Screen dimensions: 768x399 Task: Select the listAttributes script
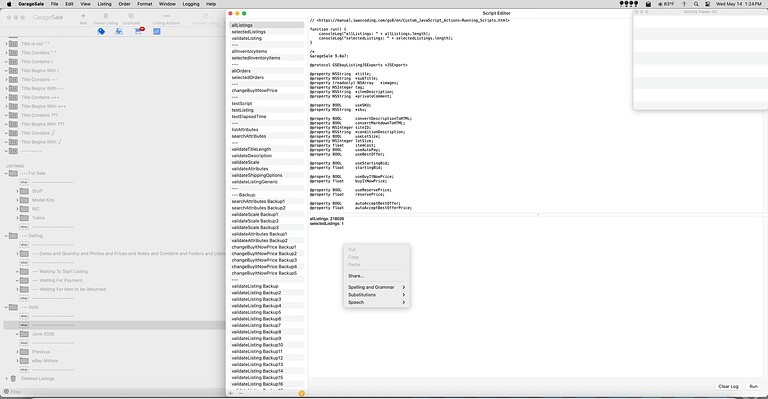266,130
